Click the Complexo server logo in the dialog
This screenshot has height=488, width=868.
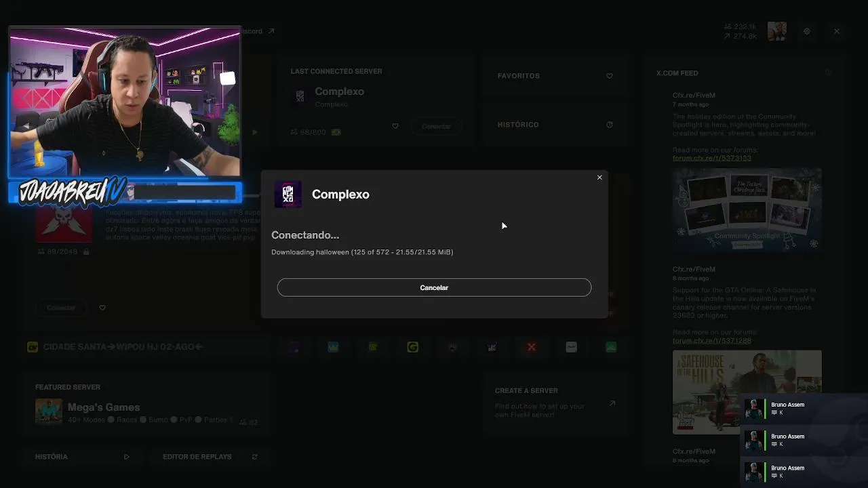[x=288, y=195]
